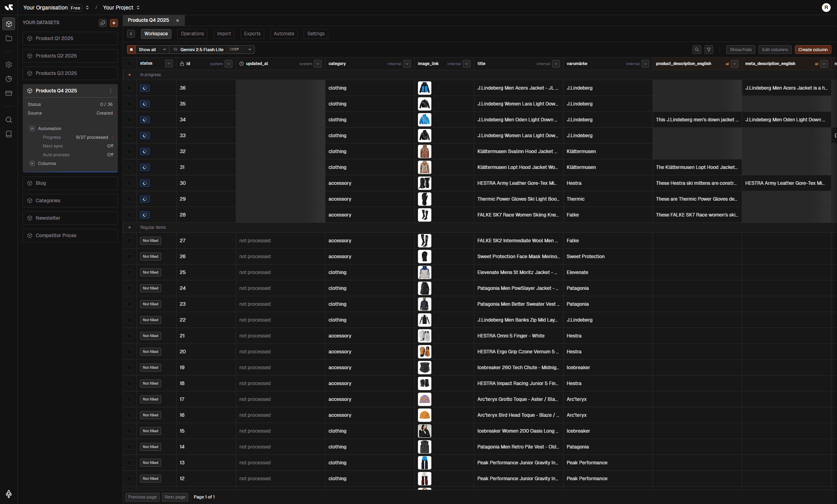Collapse the Automation section in dataset panel
Viewport: 837px width, 504px height.
(x=32, y=128)
